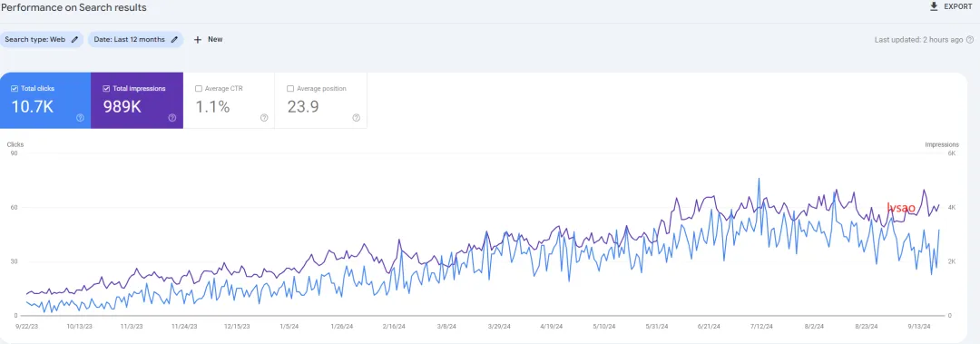The width and height of the screenshot is (980, 344).
Task: Click the Impressions axis title
Action: (942, 144)
